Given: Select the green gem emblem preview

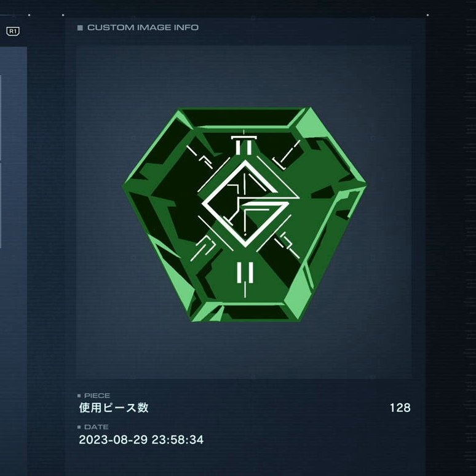Looking at the screenshot, I should (245, 215).
